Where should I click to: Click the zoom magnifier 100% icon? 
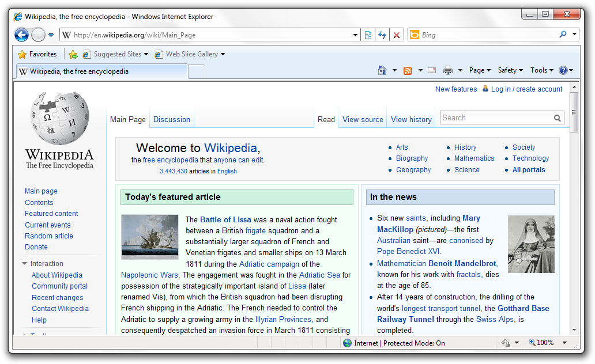pos(532,342)
